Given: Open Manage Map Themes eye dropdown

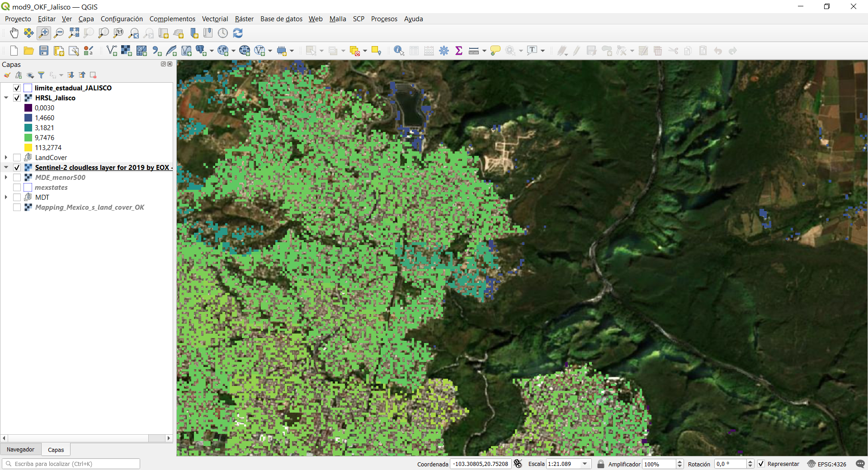Looking at the screenshot, I should click(x=30, y=75).
